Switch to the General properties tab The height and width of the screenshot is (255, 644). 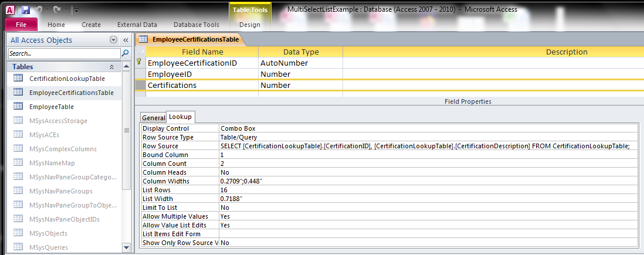pos(153,118)
